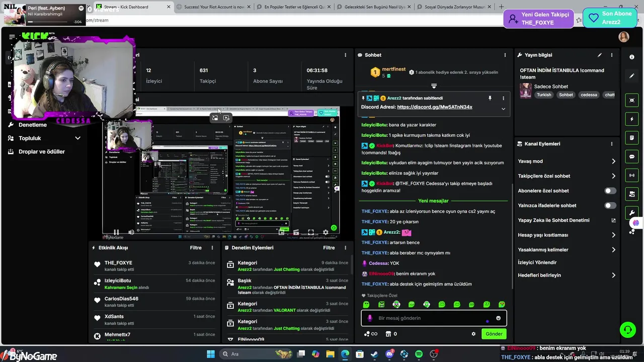The height and width of the screenshot is (362, 644).
Task: Open Filtre in Etkinlik Akışı panel
Action: point(196,248)
